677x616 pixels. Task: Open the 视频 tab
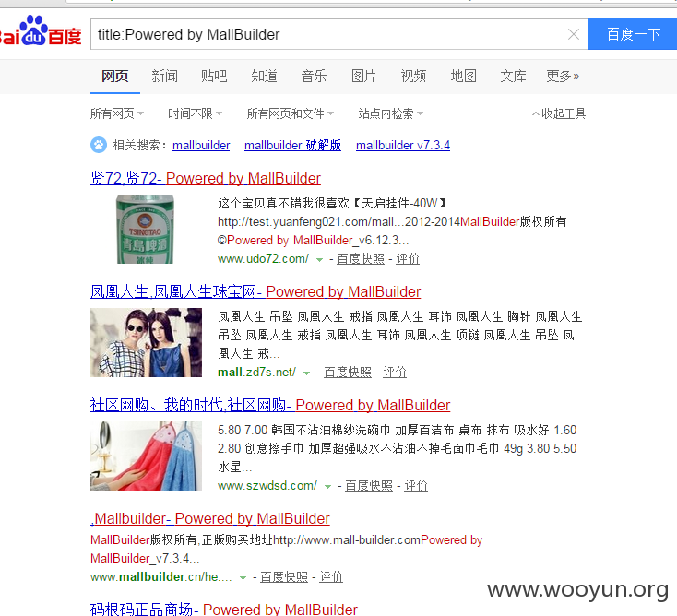[x=413, y=76]
